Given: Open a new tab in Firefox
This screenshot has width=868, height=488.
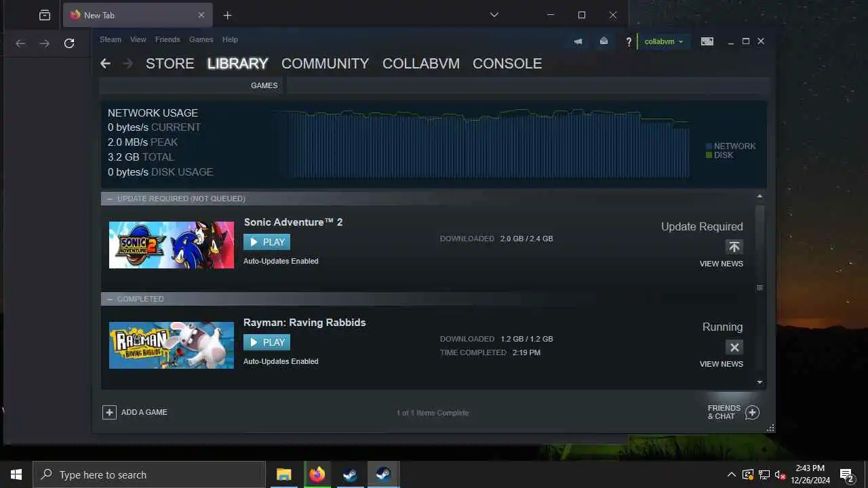Looking at the screenshot, I should [x=227, y=15].
